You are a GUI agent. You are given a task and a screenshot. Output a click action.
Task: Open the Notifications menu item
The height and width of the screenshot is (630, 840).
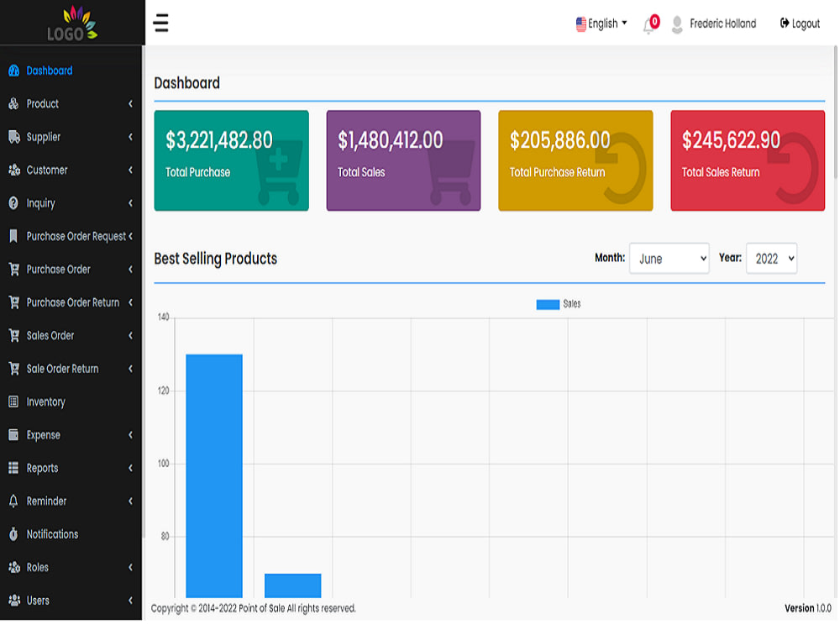pos(71,534)
